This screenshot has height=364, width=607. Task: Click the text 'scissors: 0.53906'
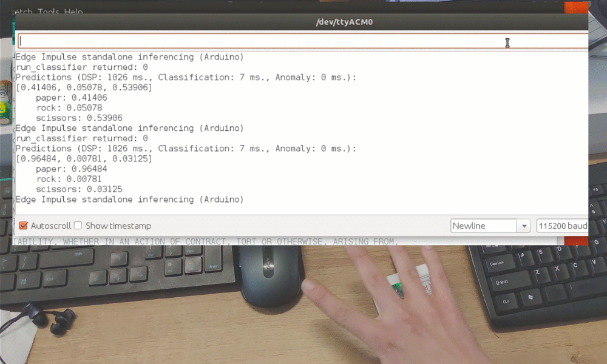click(79, 118)
